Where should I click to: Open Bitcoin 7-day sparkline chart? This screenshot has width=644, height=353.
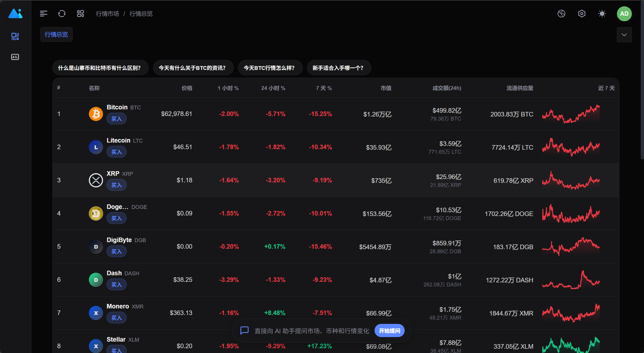click(x=571, y=114)
